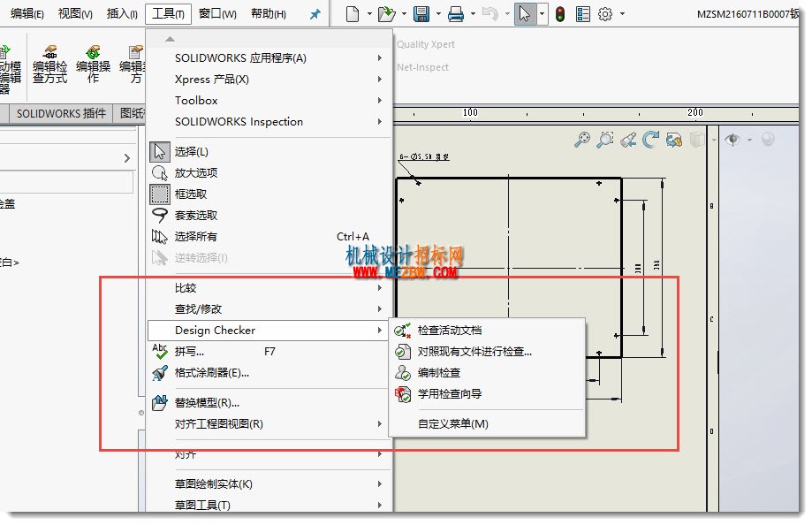Open dropdown arrow beside Open file
Screen dimensions: 812x525
pyautogui.click(x=404, y=14)
